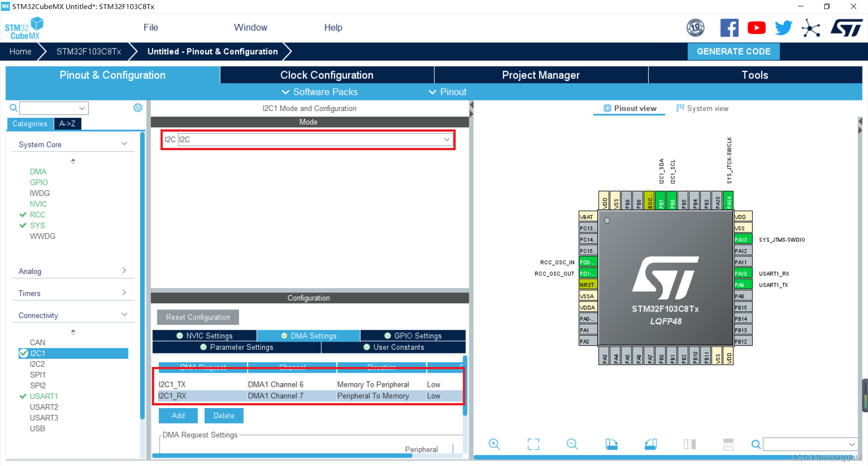The height and width of the screenshot is (466, 868).
Task: Open the File menu
Action: (x=151, y=28)
